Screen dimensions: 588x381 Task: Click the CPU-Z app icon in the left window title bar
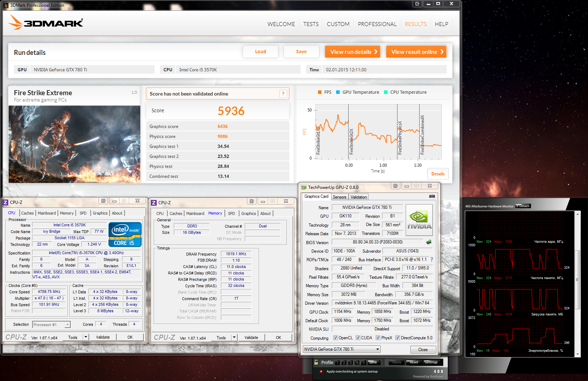5,202
